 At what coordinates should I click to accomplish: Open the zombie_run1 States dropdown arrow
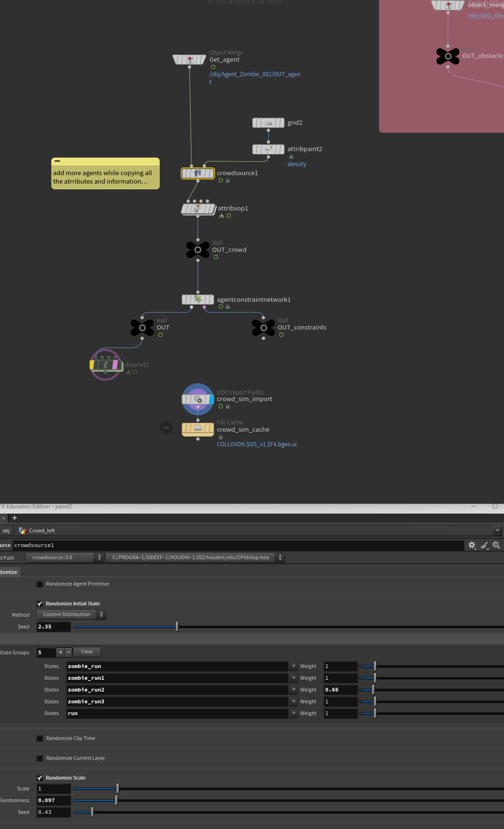[294, 678]
